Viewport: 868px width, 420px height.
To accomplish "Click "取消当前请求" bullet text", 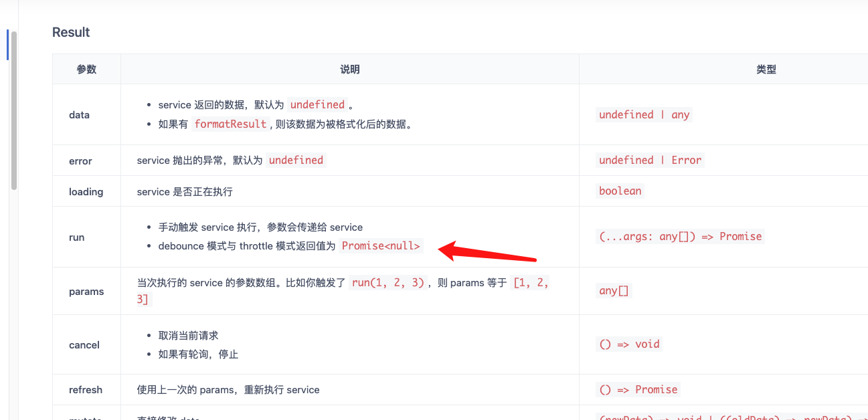I will 188,335.
